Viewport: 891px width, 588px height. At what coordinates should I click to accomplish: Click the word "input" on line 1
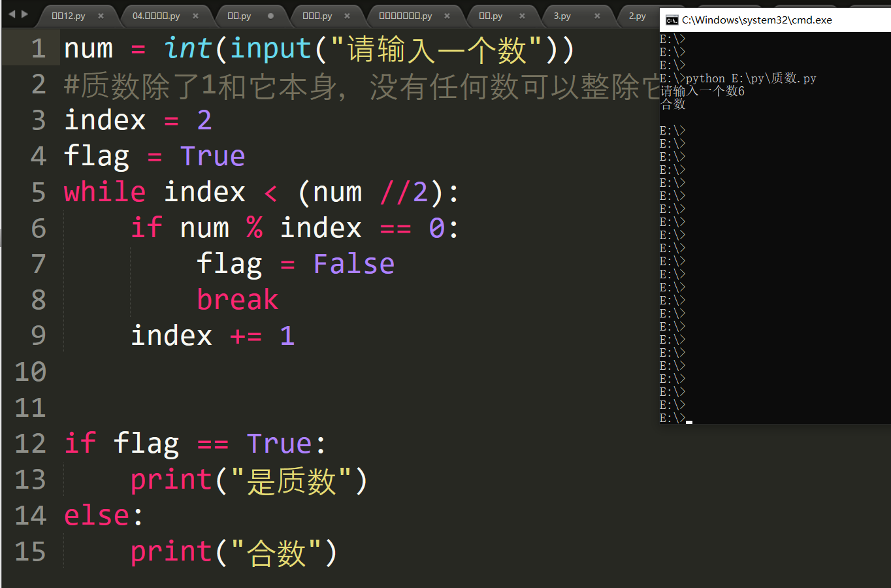pyautogui.click(x=270, y=48)
